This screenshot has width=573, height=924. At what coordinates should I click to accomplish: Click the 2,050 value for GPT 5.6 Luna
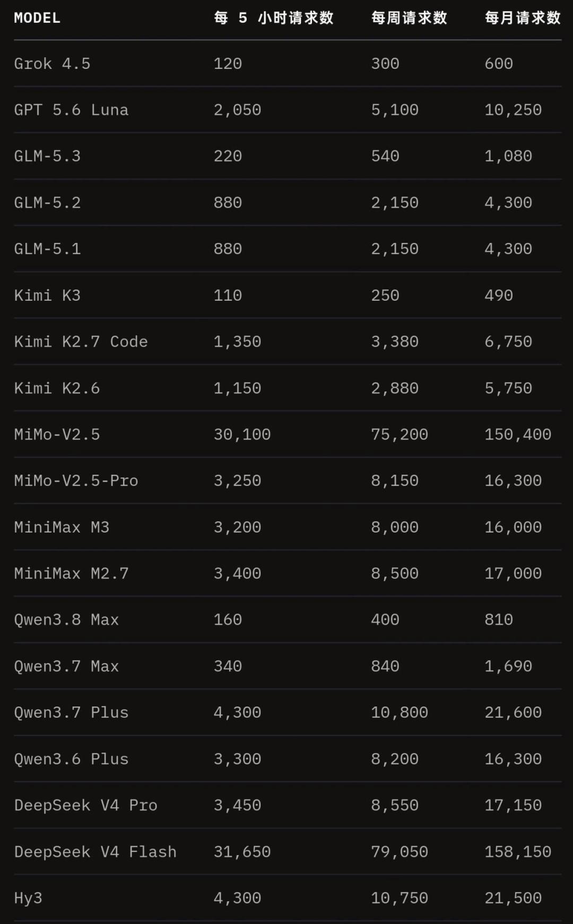[x=237, y=110]
